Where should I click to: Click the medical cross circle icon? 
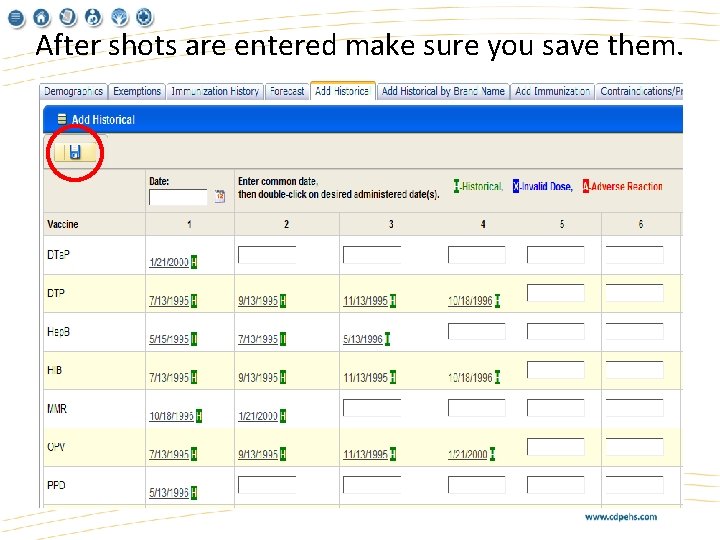tap(145, 17)
